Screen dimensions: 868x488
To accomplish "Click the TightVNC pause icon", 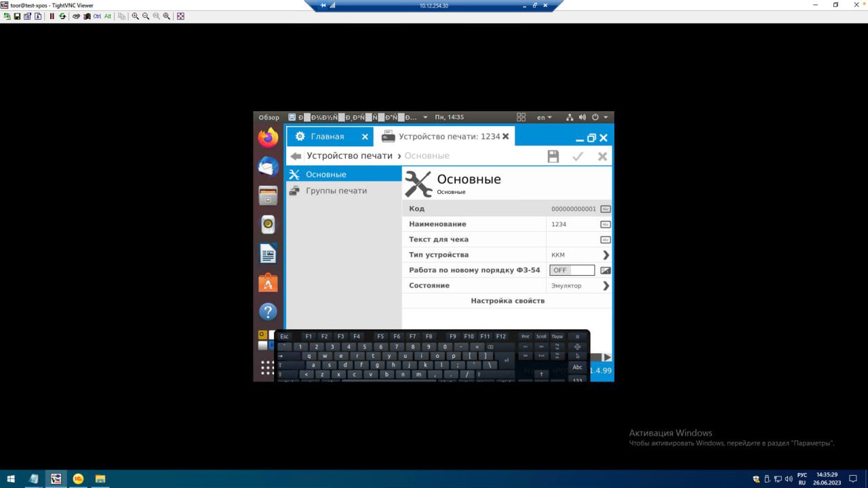I will point(52,16).
